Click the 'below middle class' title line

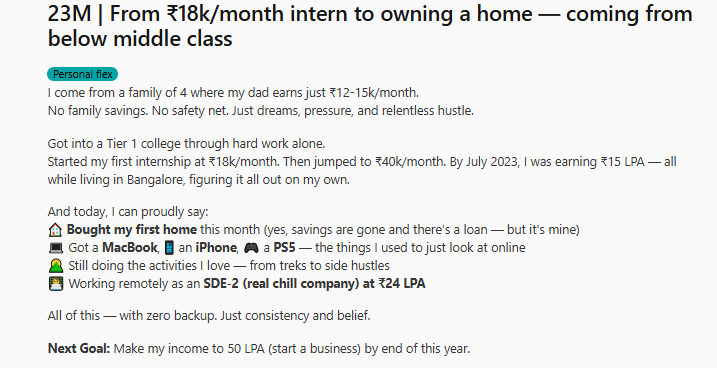(140, 38)
